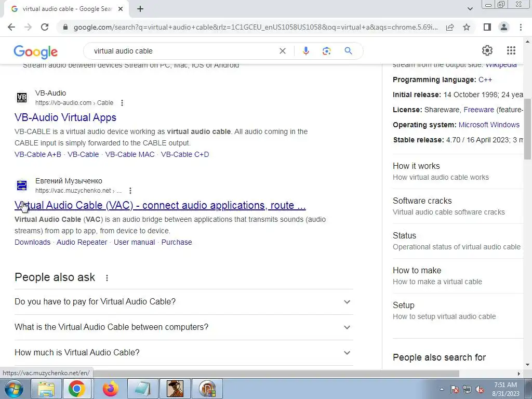Open the Downloads sitelink

[x=33, y=242]
